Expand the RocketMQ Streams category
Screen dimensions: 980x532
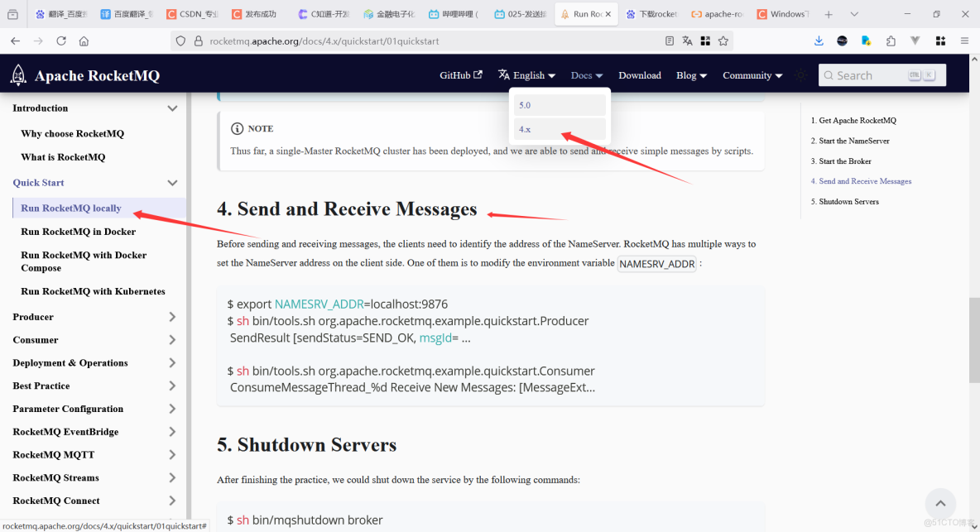(x=172, y=478)
